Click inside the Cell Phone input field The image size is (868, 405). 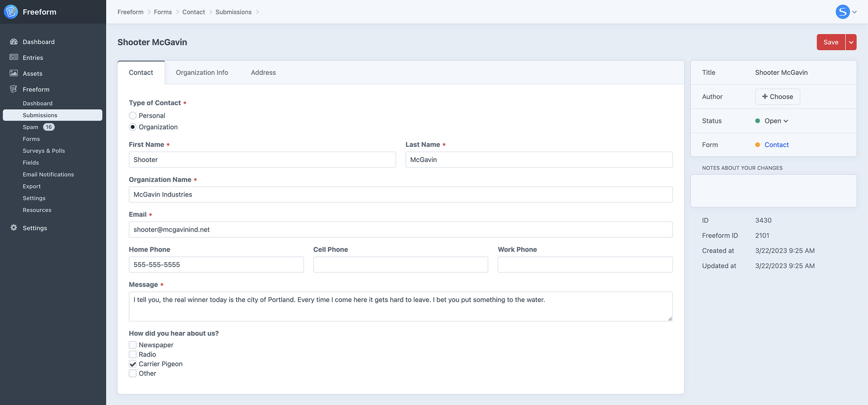[x=400, y=264]
